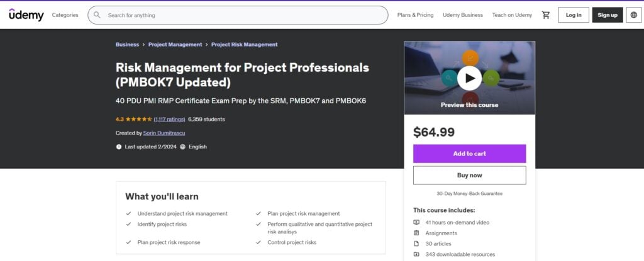
Task: Click the globe icon beside English
Action: (x=183, y=147)
